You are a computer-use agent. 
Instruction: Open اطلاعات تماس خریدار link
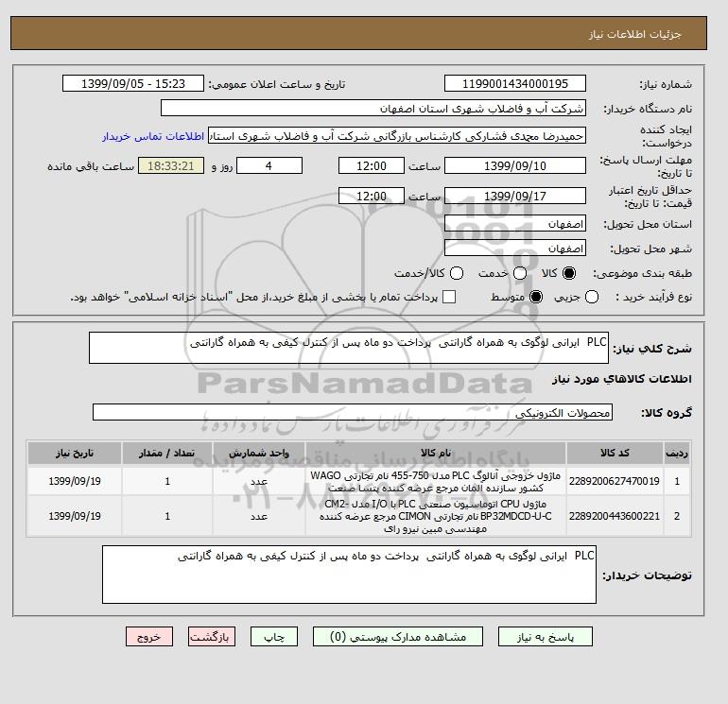(153, 136)
